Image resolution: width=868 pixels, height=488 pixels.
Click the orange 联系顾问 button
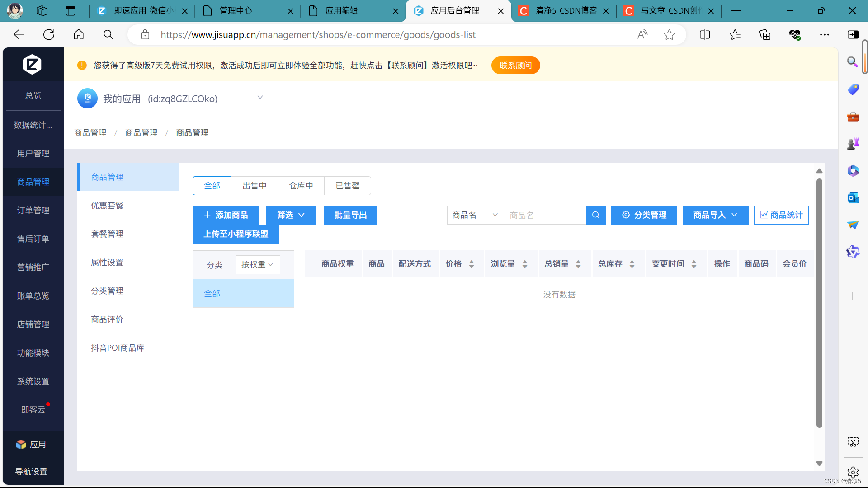(515, 66)
